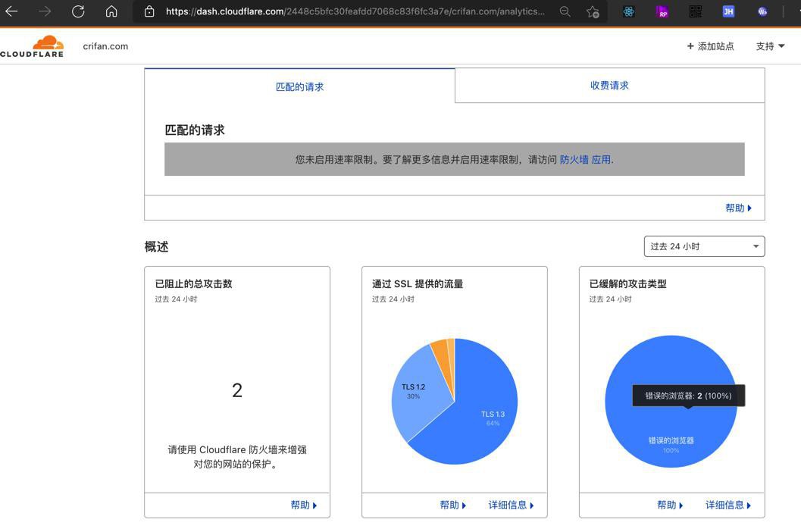Open the blue JH extension
The height and width of the screenshot is (532, 801).
728,11
